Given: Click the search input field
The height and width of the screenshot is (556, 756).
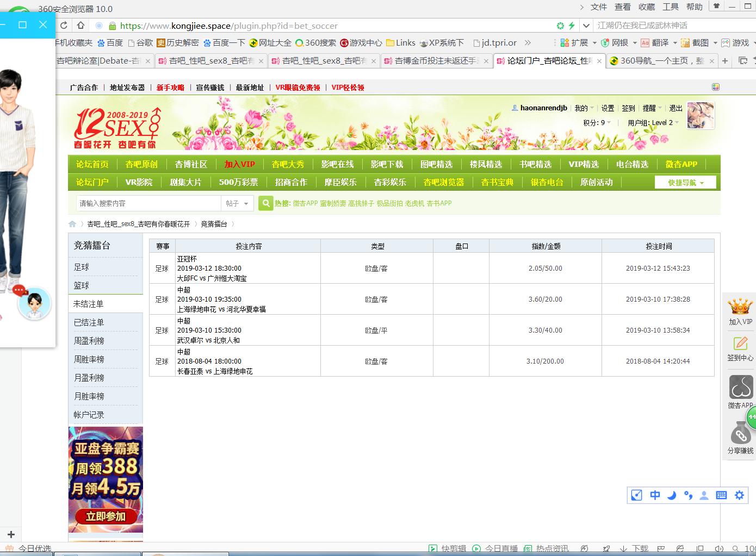Looking at the screenshot, I should tap(148, 203).
